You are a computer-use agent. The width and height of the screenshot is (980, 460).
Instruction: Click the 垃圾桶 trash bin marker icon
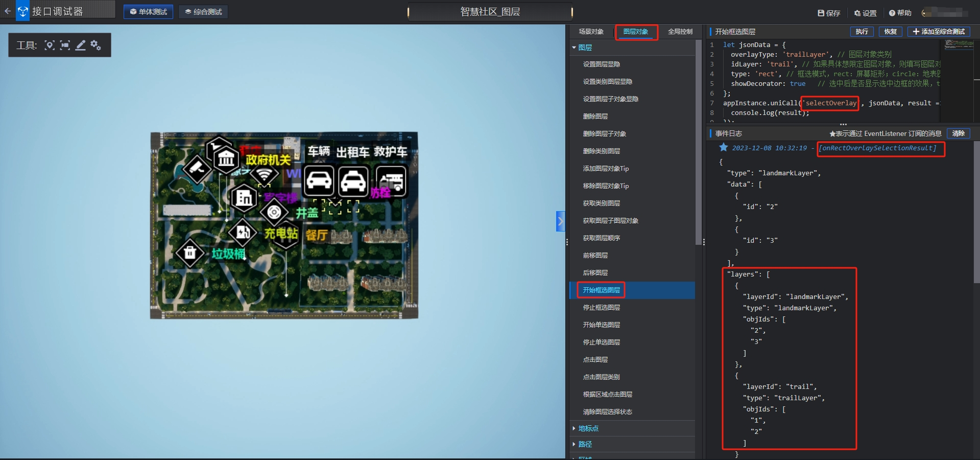[189, 252]
